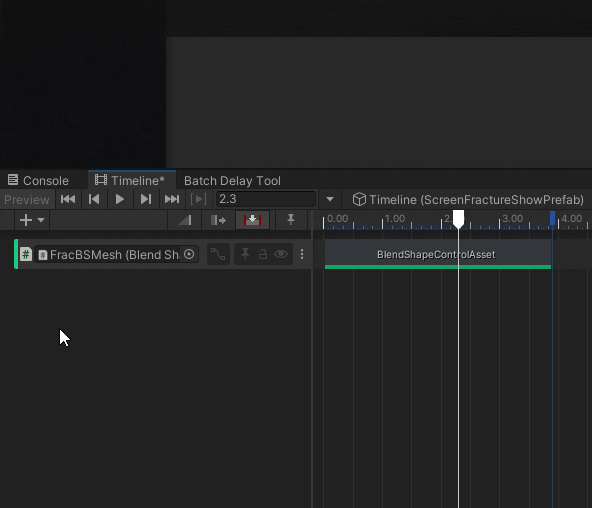Lock the FracBSMesh track
Screen dimensions: 592x508
coord(263,254)
